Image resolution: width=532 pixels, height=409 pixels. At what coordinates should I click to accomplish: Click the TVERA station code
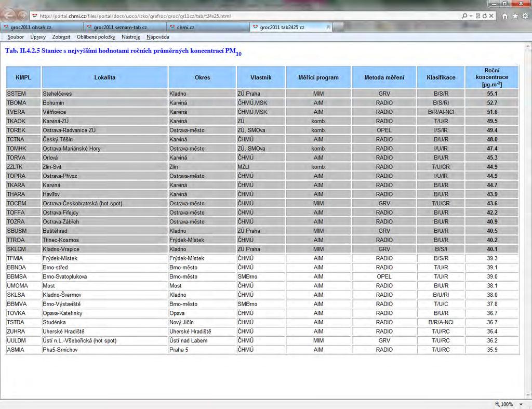click(x=23, y=112)
